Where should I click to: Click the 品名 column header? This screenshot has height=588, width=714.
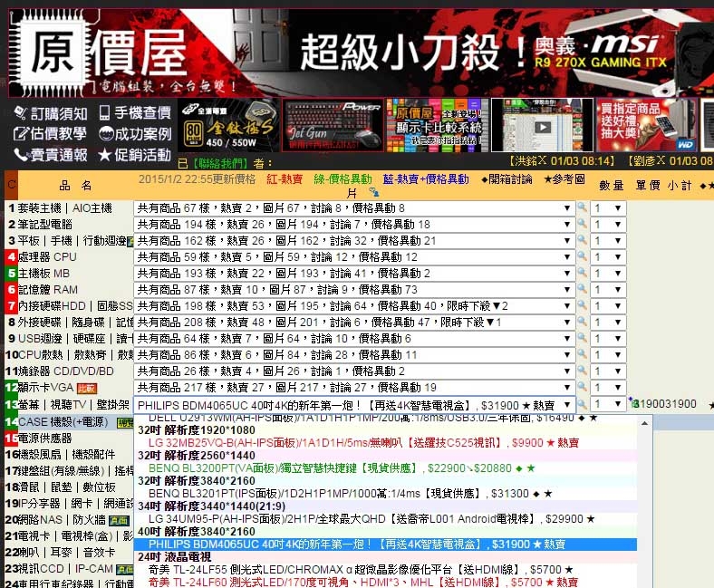75,186
